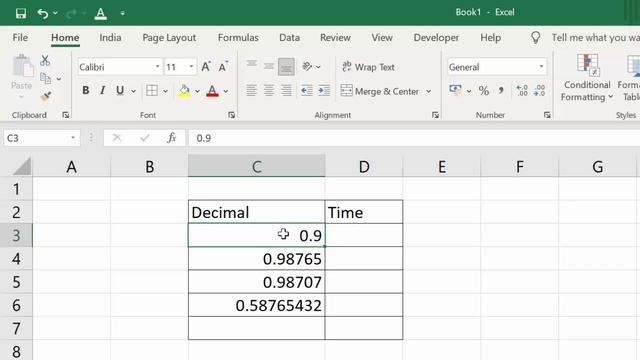Screen dimensions: 640x360
Task: Toggle Wrap Text
Action: click(368, 67)
